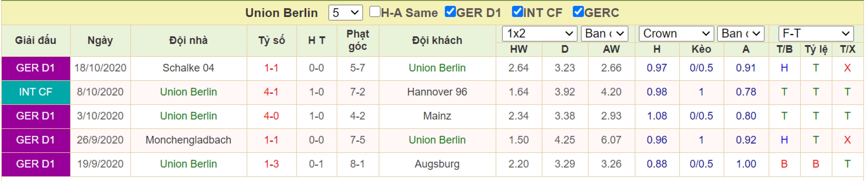The width and height of the screenshot is (868, 181).
Task: Expand the 1x2 odds type dropdown
Action: coord(540,33)
